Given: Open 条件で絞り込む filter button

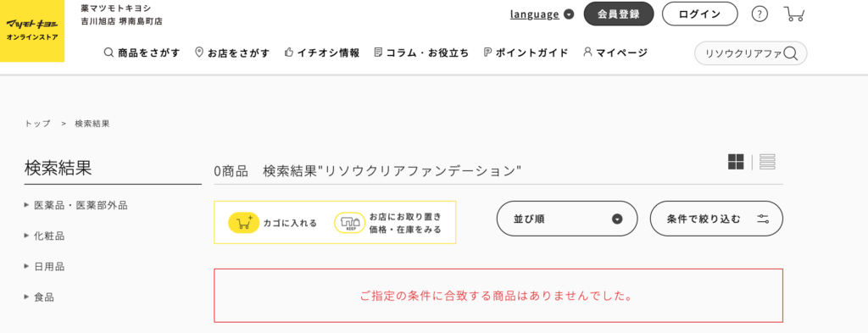Looking at the screenshot, I should (716, 219).
